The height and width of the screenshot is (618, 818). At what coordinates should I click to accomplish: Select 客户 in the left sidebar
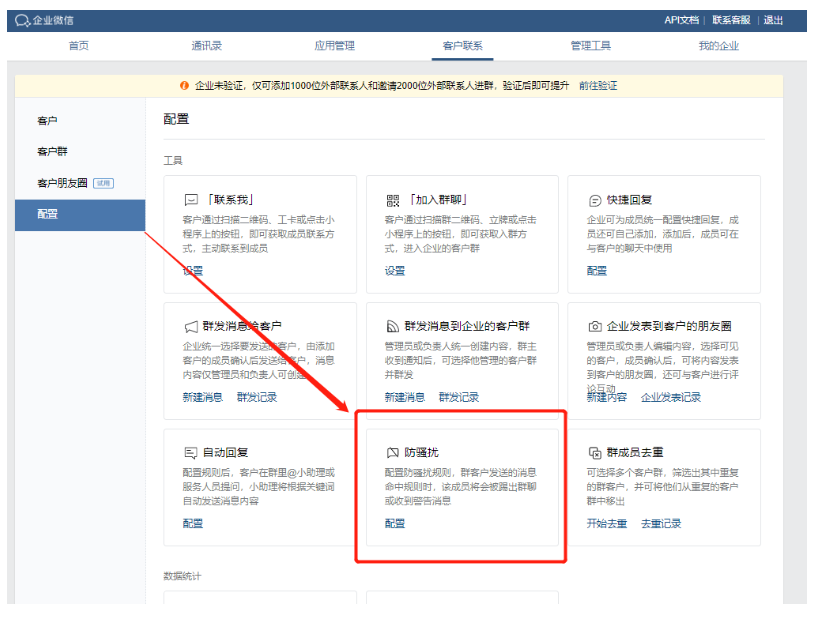[47, 120]
